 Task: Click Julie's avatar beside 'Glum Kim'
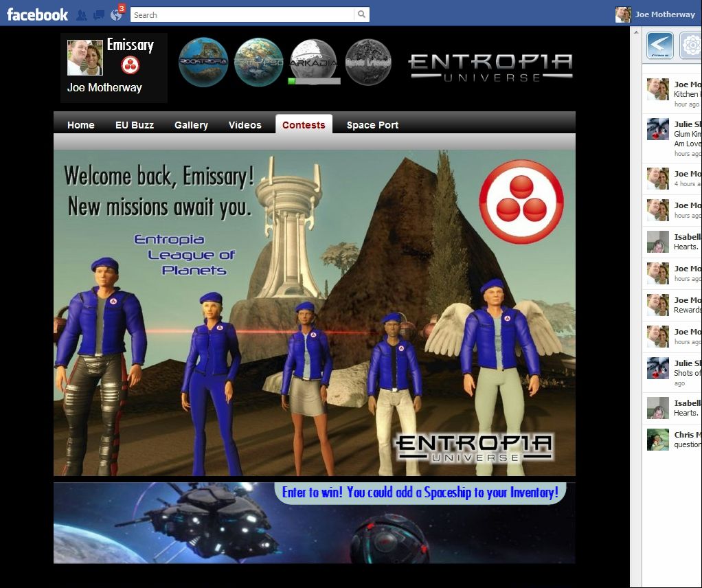657,129
